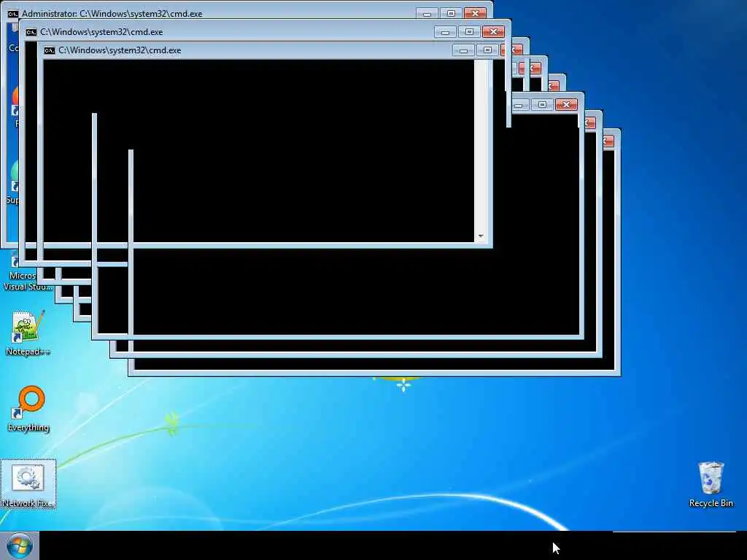The height and width of the screenshot is (560, 747).
Task: Maximize the second cmd.exe window
Action: 469,32
